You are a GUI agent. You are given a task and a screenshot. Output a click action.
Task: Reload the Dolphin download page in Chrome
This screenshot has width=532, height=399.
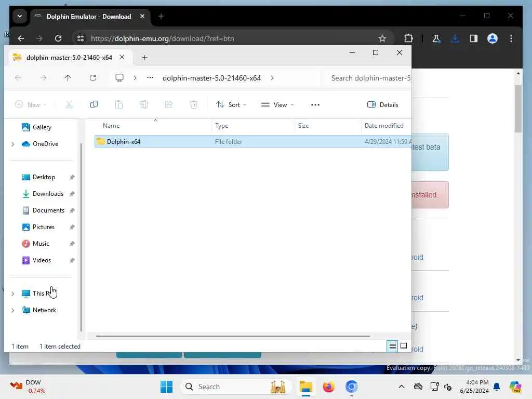pyautogui.click(x=58, y=38)
